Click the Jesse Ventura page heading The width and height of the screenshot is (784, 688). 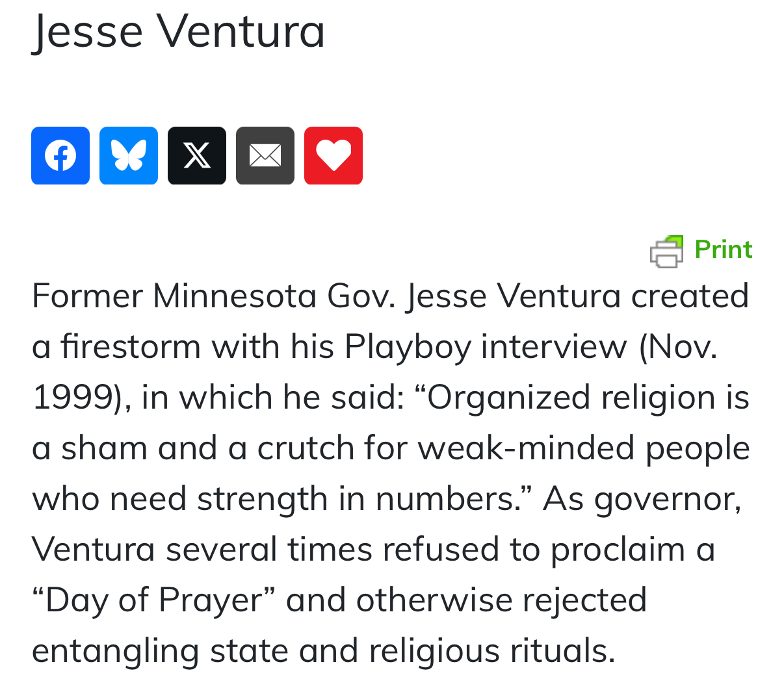(x=179, y=31)
